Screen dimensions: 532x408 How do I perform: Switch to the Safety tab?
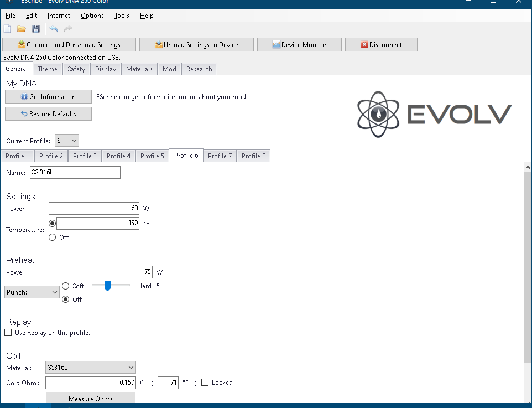tap(76, 69)
